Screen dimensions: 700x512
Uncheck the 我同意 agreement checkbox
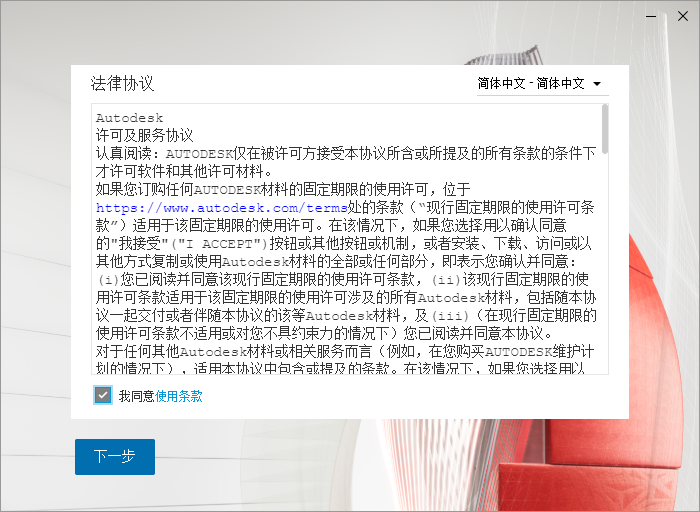(103, 395)
